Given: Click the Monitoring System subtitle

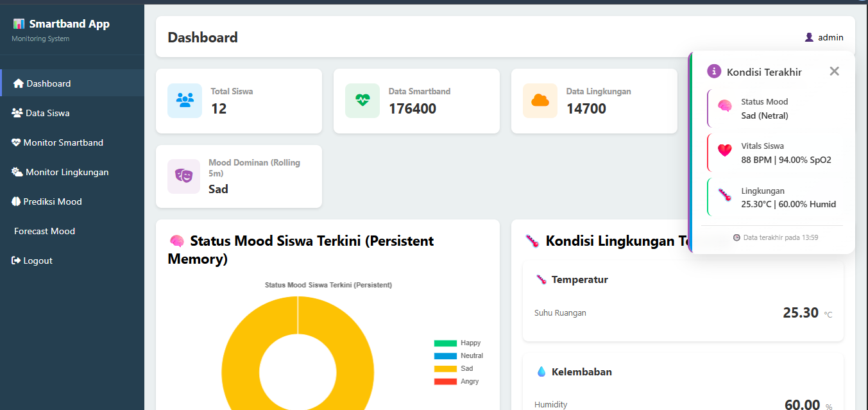Looking at the screenshot, I should click(x=40, y=38).
